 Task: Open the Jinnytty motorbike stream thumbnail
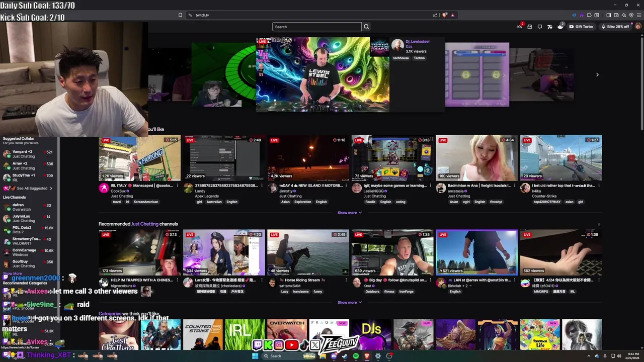[308, 158]
